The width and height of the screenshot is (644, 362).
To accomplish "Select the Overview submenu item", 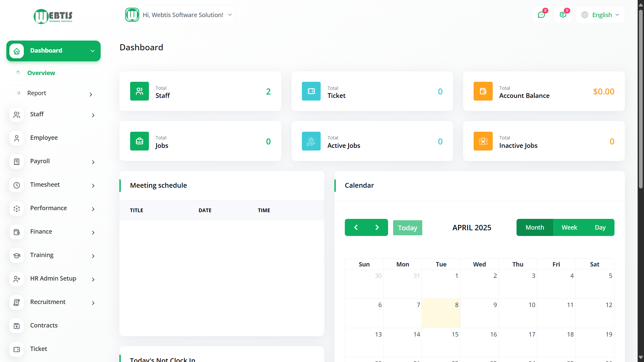I will click(41, 73).
